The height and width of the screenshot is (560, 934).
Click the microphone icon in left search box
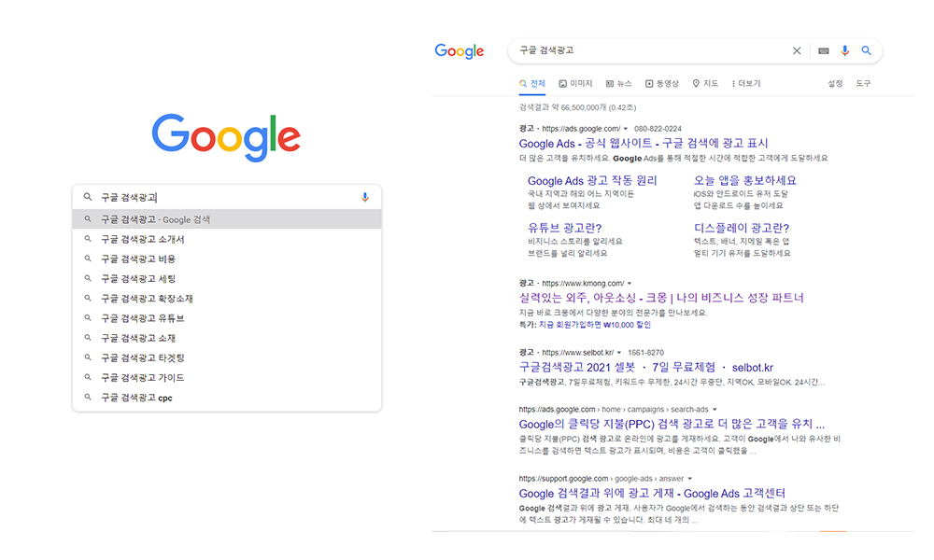364,198
